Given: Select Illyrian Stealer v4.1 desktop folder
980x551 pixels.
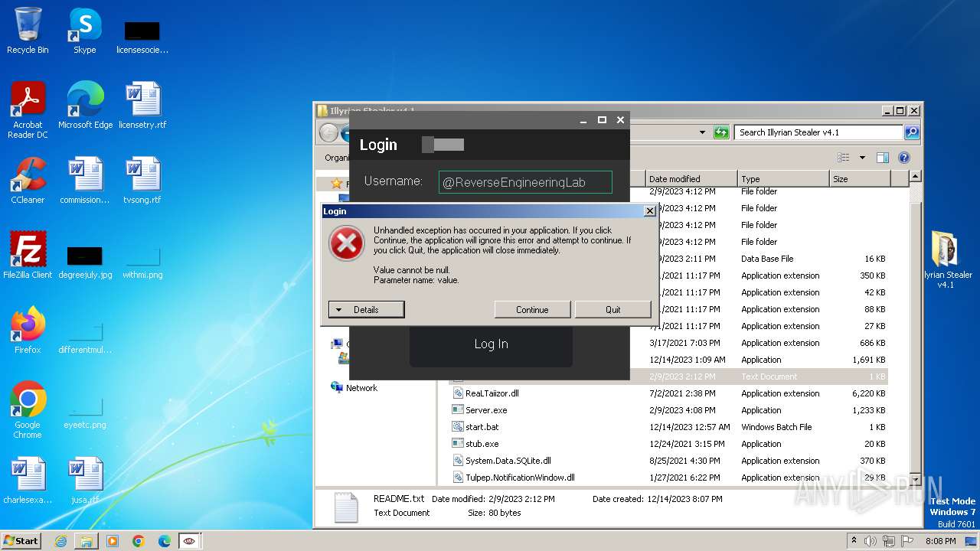Looking at the screenshot, I should (x=946, y=260).
